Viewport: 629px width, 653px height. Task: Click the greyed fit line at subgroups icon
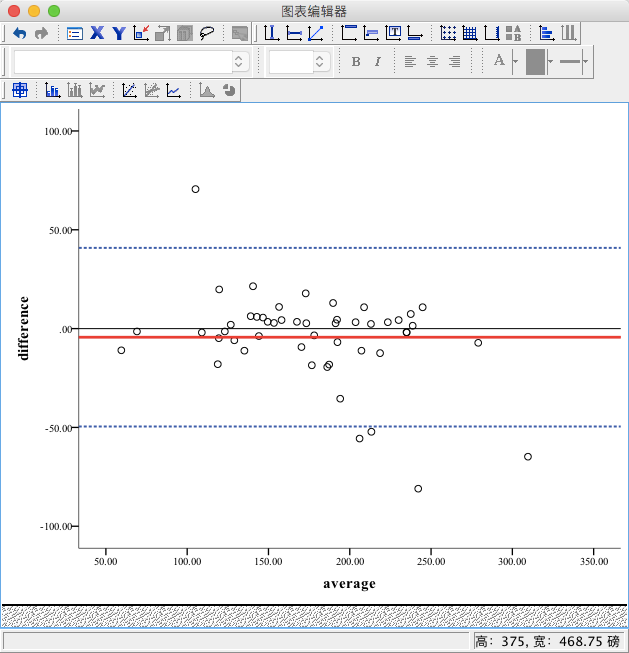pyautogui.click(x=152, y=90)
